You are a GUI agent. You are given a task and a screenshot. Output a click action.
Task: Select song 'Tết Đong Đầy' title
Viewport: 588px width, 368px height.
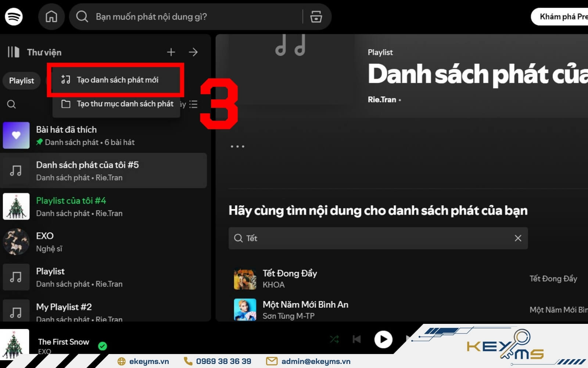coord(290,273)
